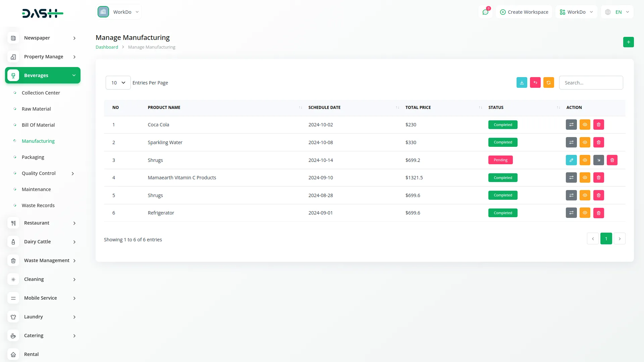Open Bill Of Material in sidebar
Viewport: 644px width, 362px height.
tap(38, 125)
